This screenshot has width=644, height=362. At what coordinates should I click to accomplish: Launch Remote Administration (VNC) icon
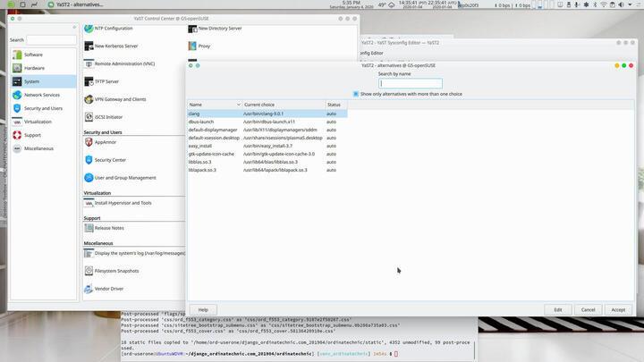89,63
